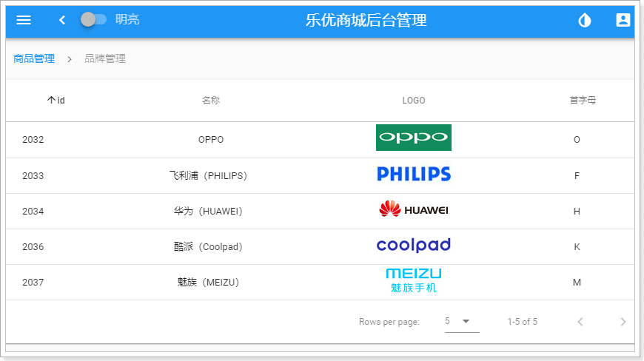Open the theme color droplet icon

pyautogui.click(x=585, y=20)
